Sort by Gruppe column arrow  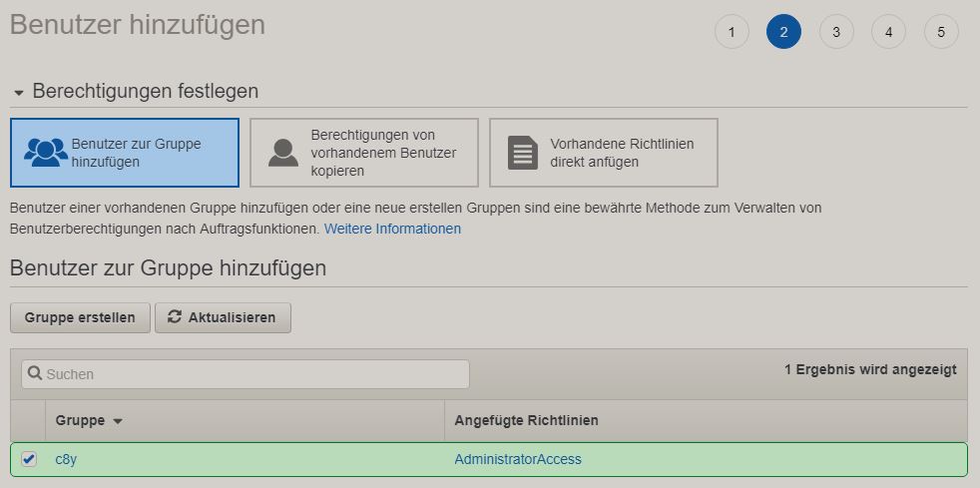(118, 421)
